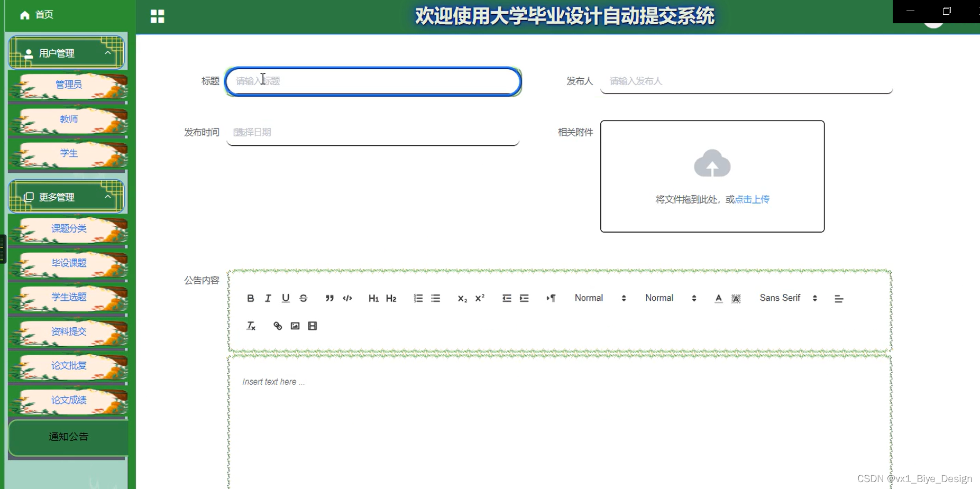Insert an image in editor

(295, 326)
